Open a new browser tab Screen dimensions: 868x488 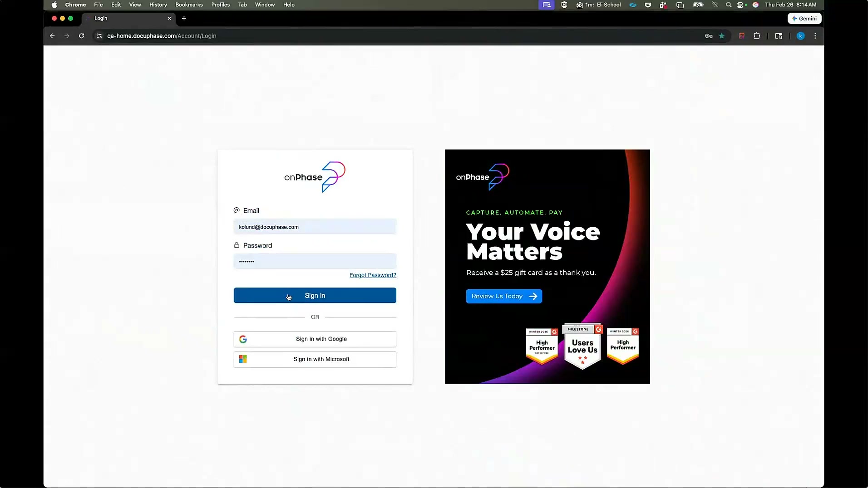click(184, 19)
